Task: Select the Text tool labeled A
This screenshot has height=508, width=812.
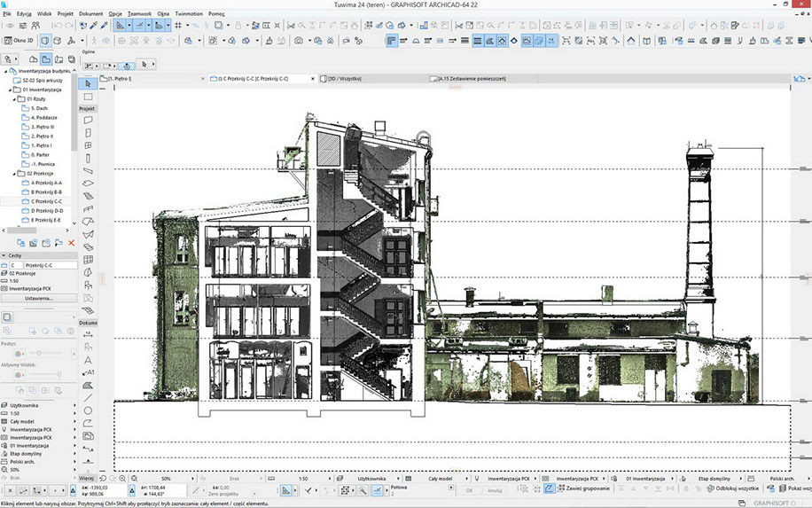Action: [x=88, y=360]
